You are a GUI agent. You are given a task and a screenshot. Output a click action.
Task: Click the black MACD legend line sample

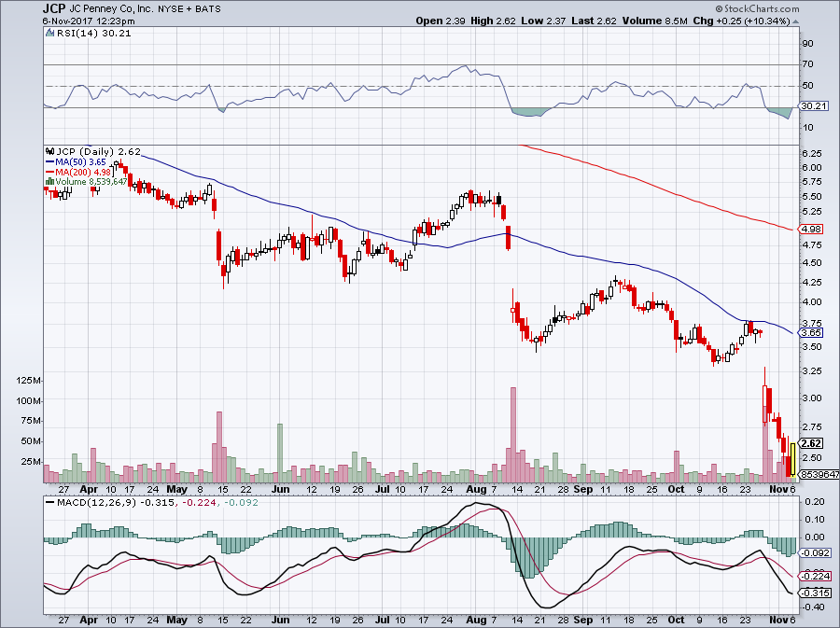point(49,503)
